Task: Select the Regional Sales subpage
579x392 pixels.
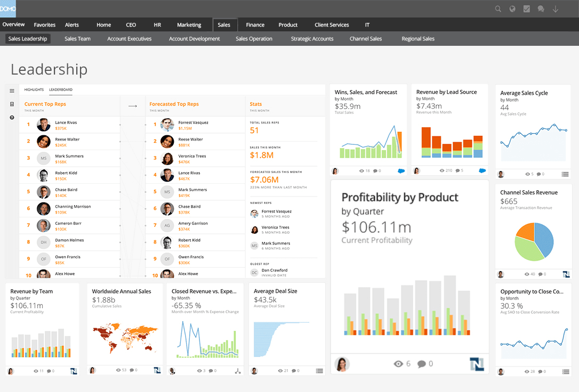Action: (x=418, y=39)
